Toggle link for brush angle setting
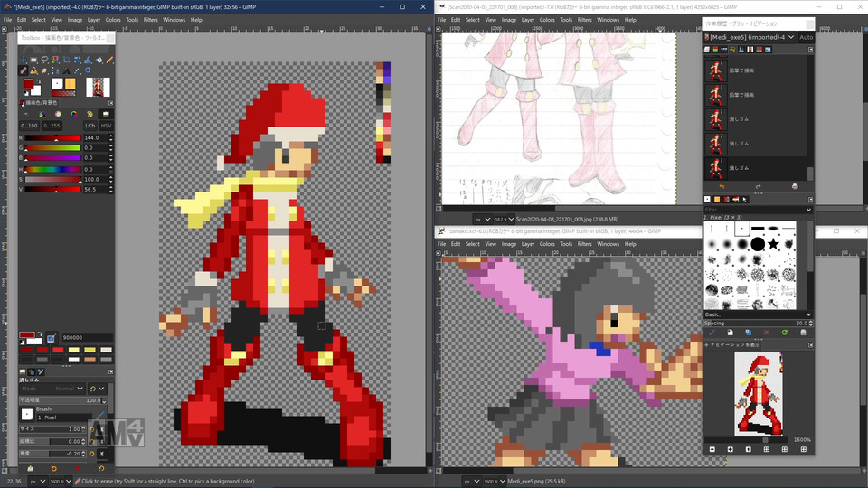The image size is (868, 488). pos(102,454)
